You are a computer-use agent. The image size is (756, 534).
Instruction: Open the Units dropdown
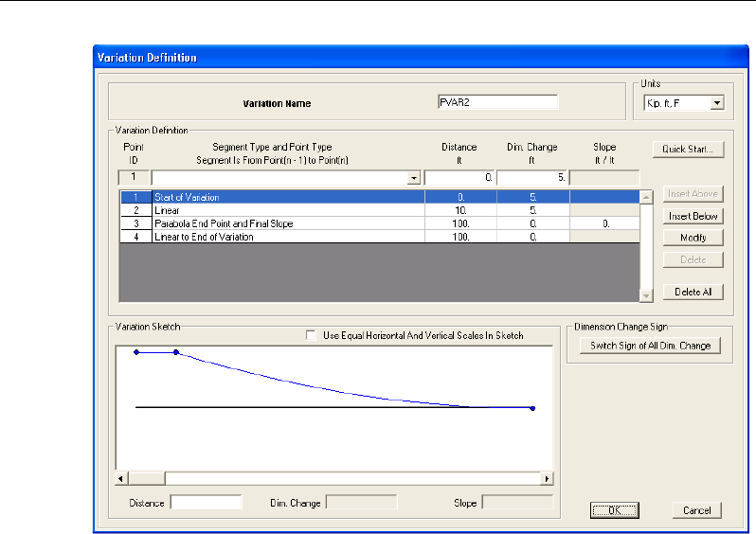pyautogui.click(x=716, y=102)
